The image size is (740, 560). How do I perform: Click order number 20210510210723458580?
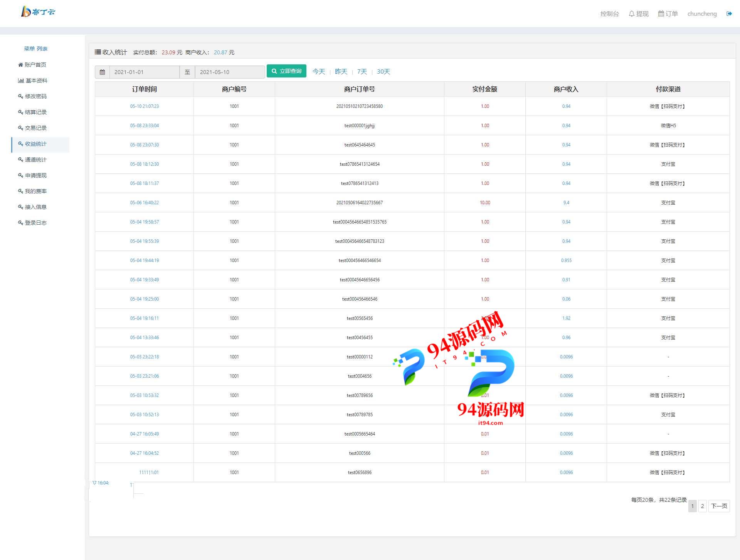click(x=360, y=106)
